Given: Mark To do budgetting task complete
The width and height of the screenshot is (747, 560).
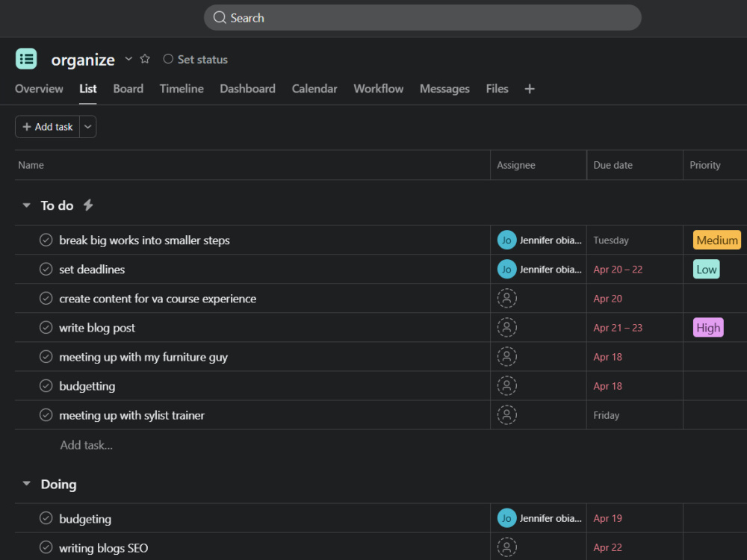Looking at the screenshot, I should coord(46,386).
